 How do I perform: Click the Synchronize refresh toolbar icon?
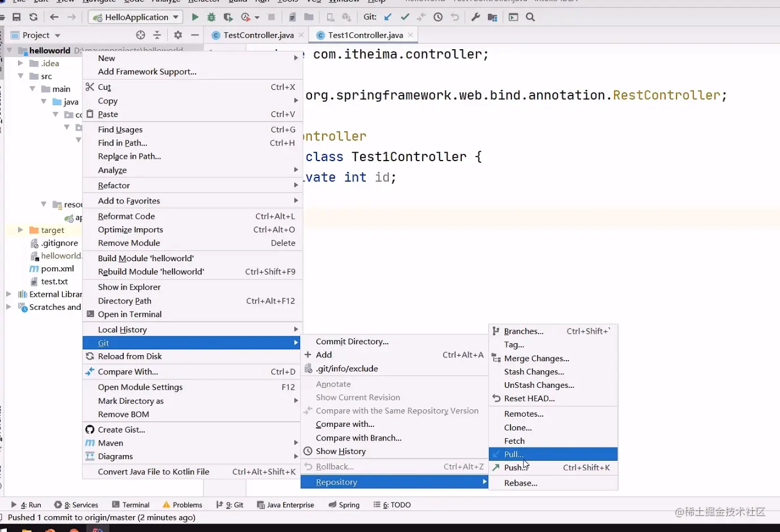33,17
